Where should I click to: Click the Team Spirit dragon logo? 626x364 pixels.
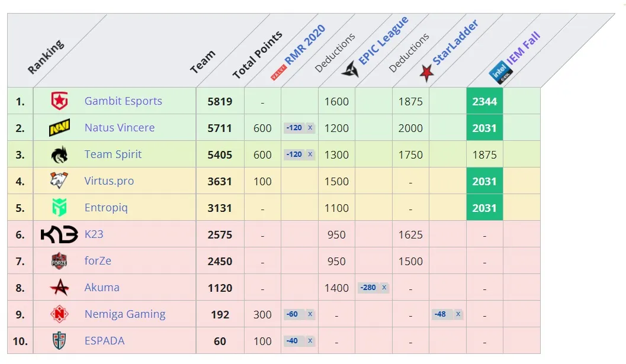point(59,154)
